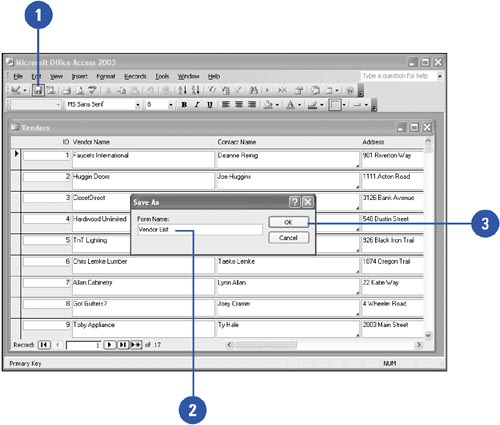Screen dimensions: 500x425
Task: Open the File menu
Action: pos(18,76)
